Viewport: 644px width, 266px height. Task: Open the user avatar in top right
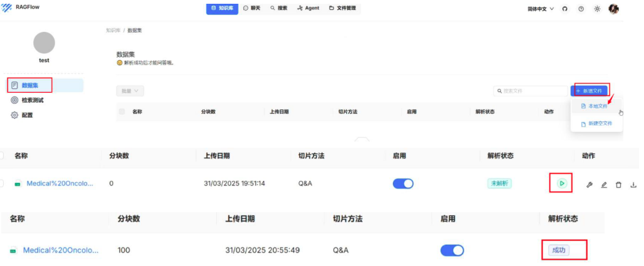click(x=614, y=9)
